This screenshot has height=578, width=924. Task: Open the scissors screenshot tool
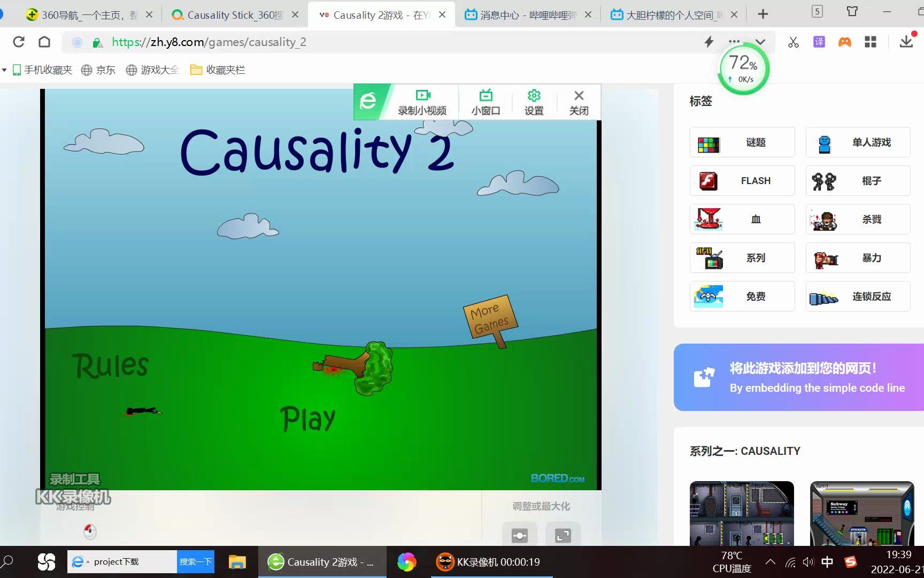pyautogui.click(x=793, y=42)
